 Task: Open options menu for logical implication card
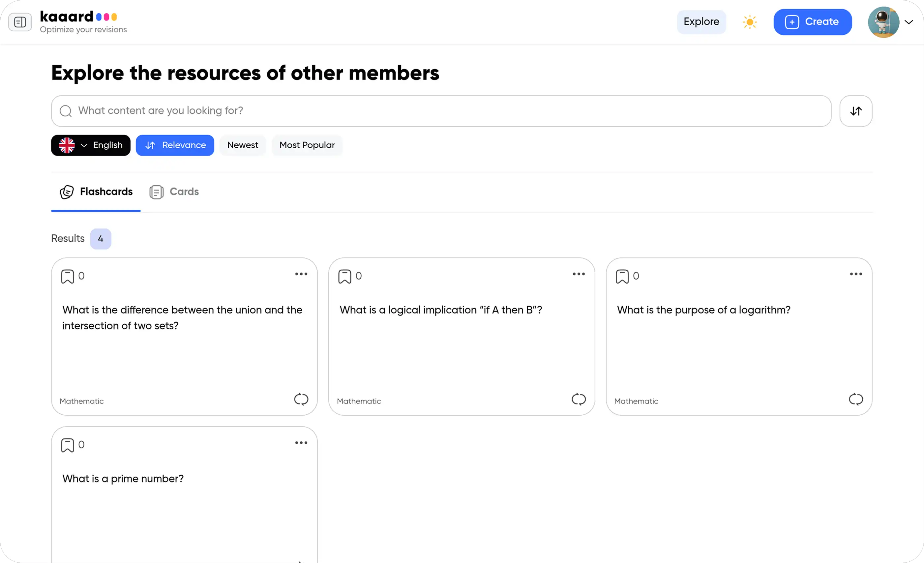point(579,274)
